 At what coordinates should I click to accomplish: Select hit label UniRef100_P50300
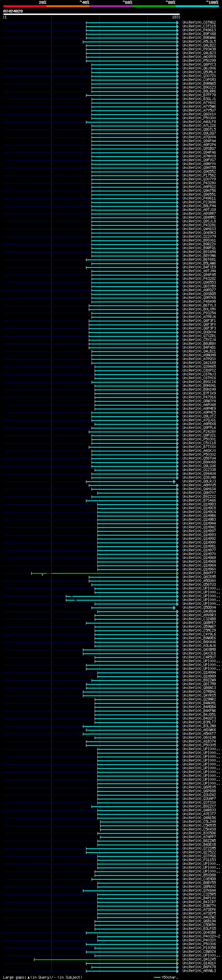[x=199, y=118]
